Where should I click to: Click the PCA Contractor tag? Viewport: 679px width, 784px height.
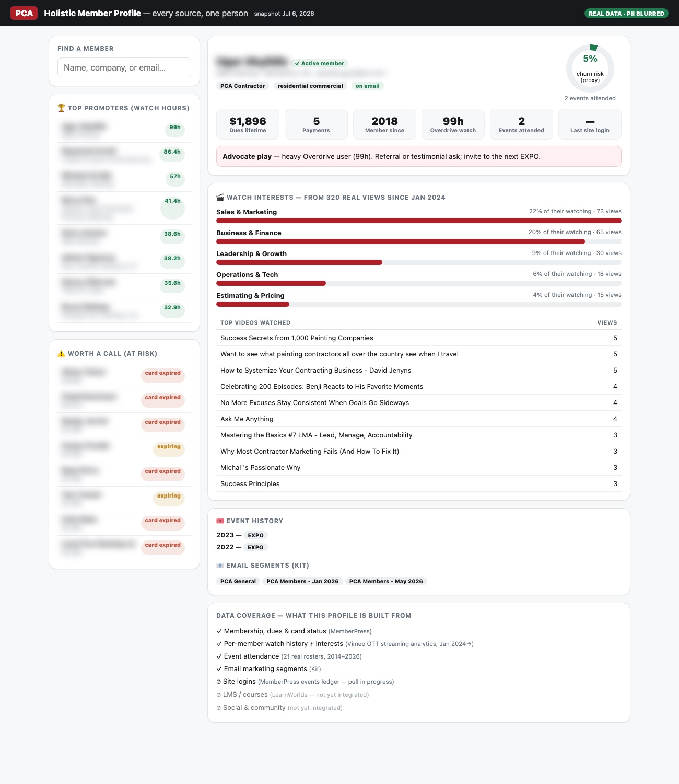click(x=242, y=86)
